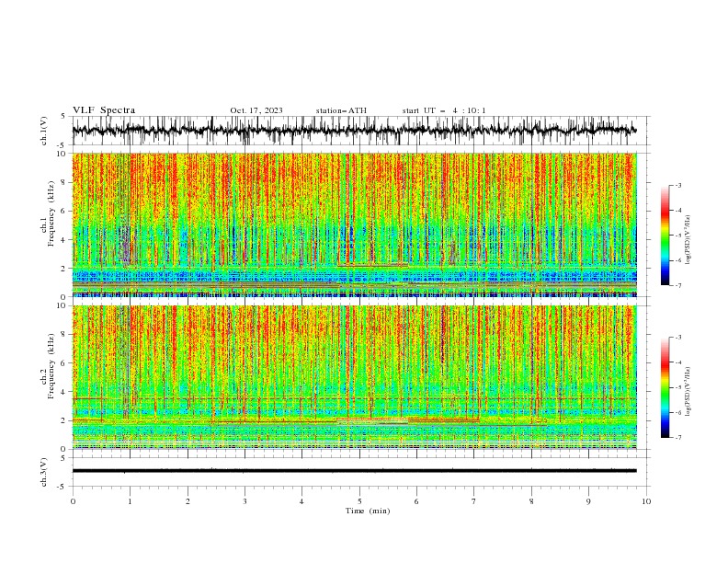Click the ch.1 voltage waveform trace

click(x=354, y=131)
